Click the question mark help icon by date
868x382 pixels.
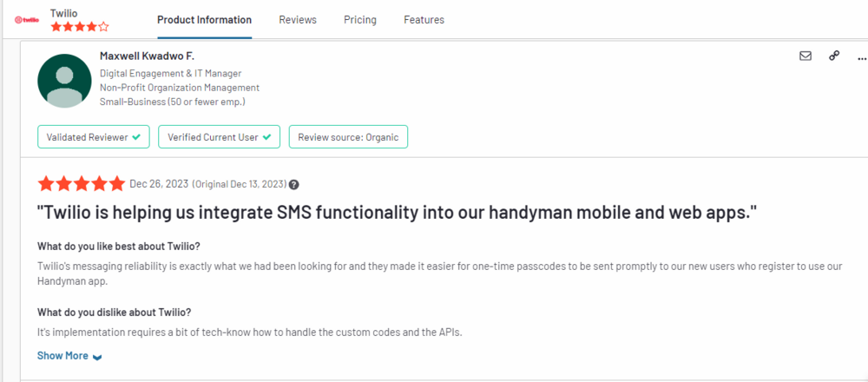tap(294, 184)
